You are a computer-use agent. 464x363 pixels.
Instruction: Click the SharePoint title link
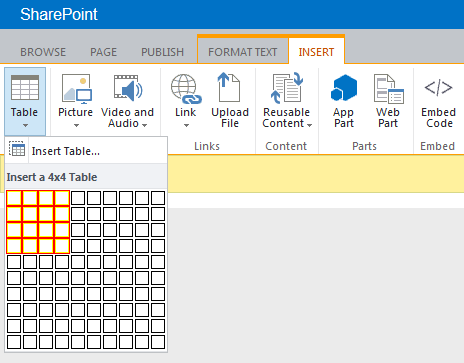(59, 14)
